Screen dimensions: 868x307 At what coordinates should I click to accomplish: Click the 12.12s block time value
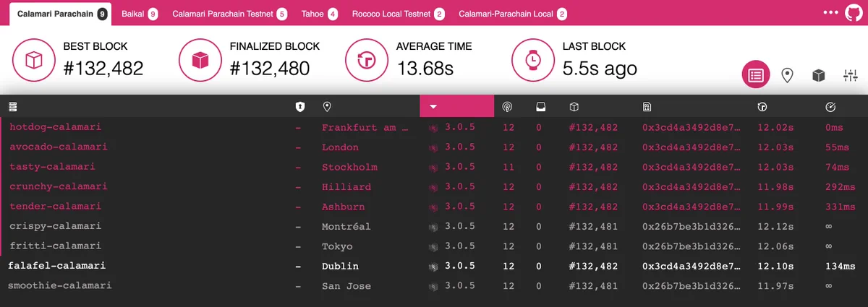click(775, 226)
